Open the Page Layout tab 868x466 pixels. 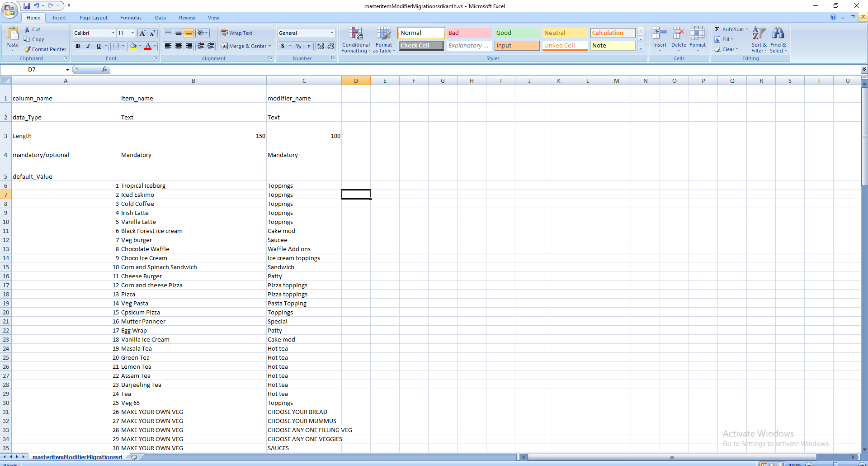point(93,18)
